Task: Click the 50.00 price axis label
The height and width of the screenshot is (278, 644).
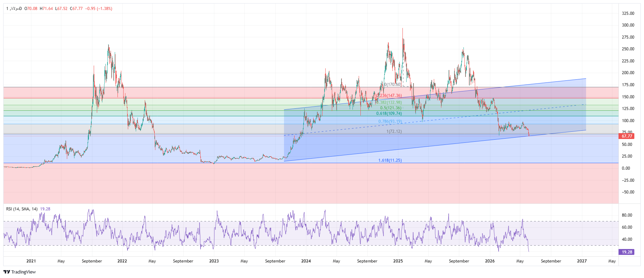Action: (627, 145)
